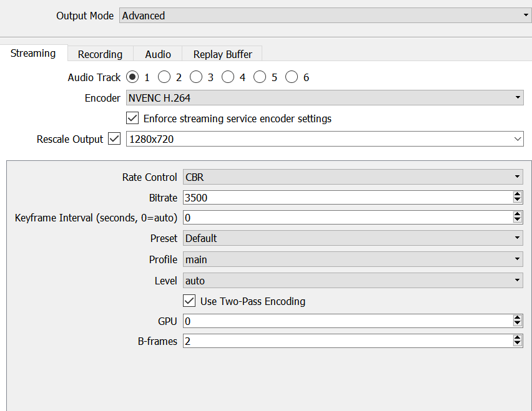Image resolution: width=532 pixels, height=411 pixels.
Task: Open the Audio tab
Action: 158,54
